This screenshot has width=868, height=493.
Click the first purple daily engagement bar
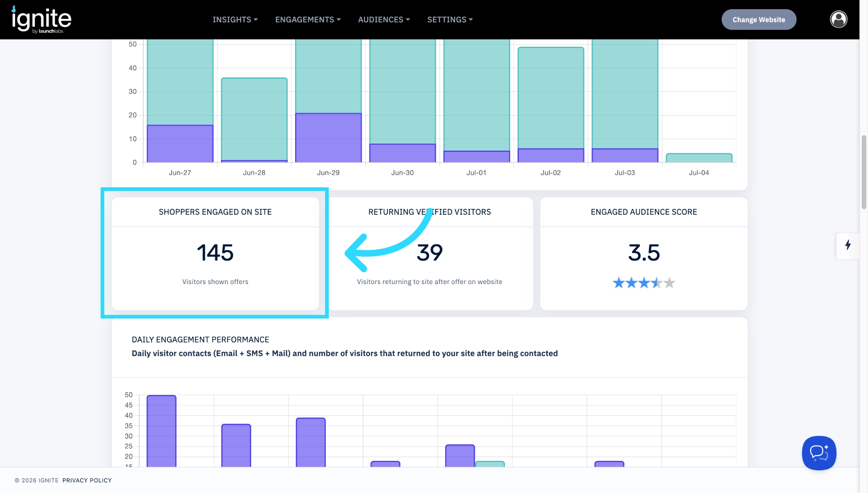[161, 431]
